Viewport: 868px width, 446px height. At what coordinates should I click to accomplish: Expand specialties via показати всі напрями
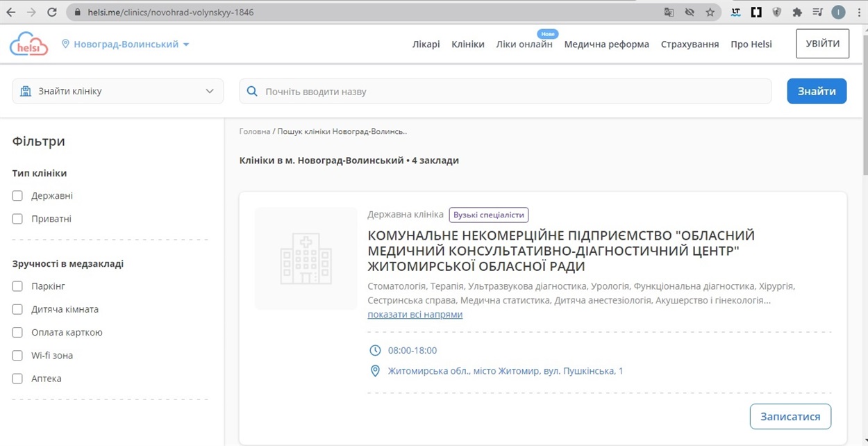415,315
